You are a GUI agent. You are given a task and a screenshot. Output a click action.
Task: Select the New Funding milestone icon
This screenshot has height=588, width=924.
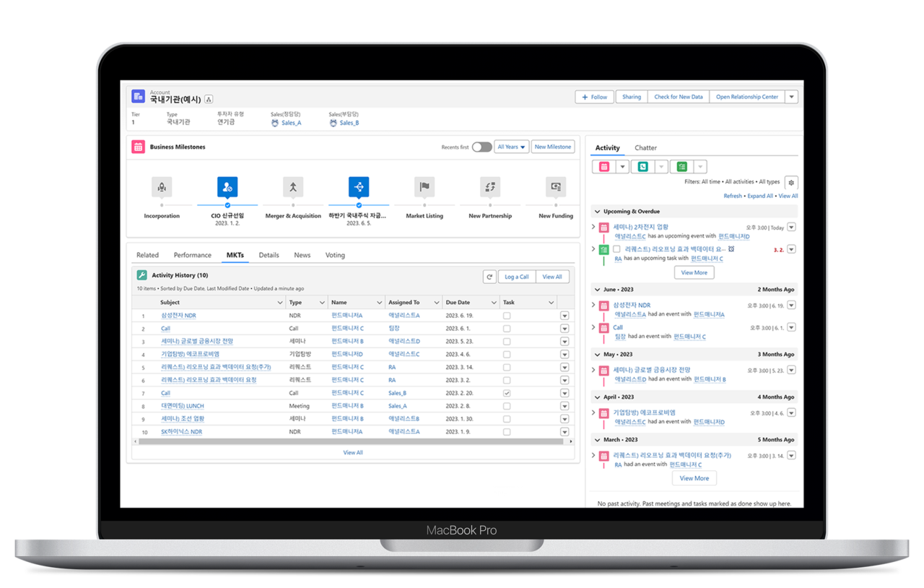[556, 187]
